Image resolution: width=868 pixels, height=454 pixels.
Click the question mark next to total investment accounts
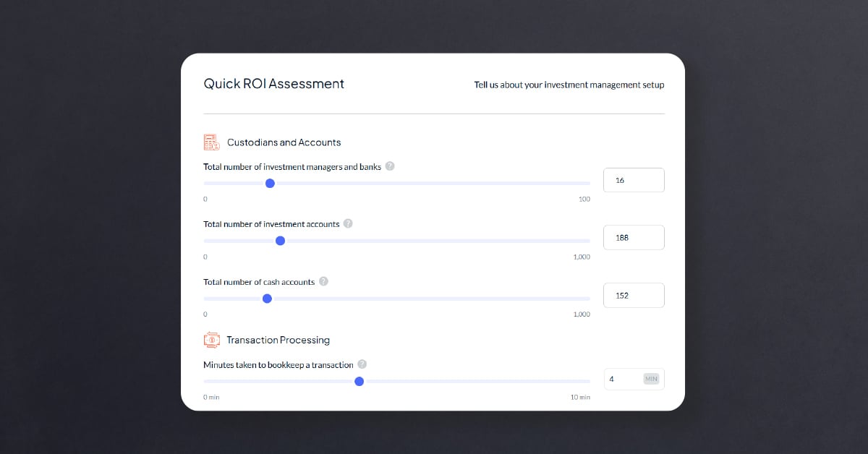pyautogui.click(x=348, y=223)
